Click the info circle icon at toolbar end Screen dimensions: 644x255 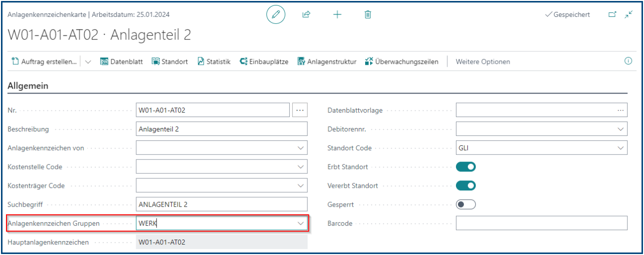pos(628,61)
